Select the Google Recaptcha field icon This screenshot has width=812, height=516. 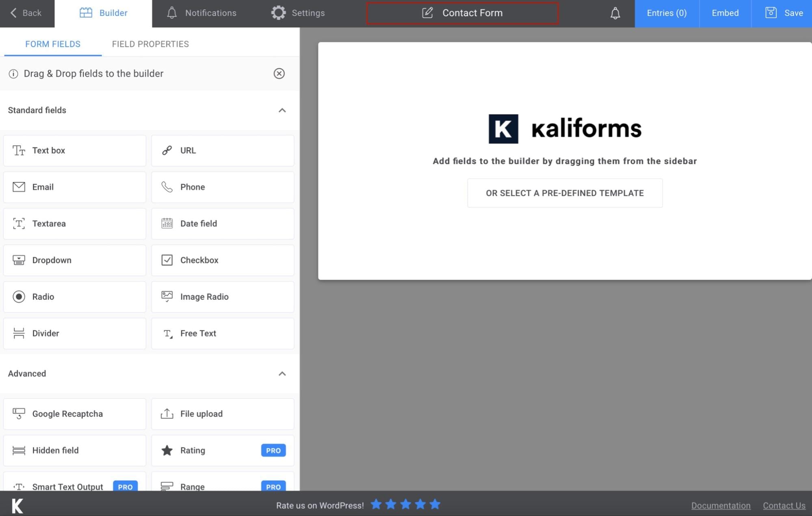tap(19, 414)
